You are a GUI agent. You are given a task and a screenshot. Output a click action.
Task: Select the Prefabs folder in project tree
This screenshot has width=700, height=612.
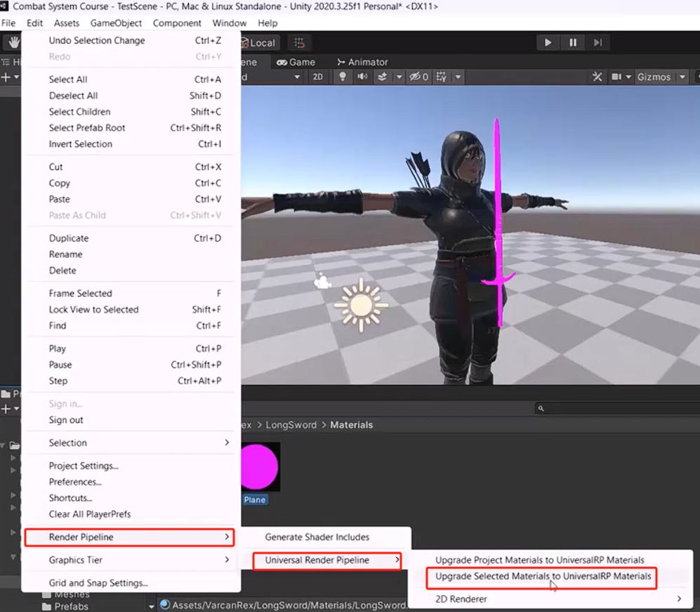65,606
